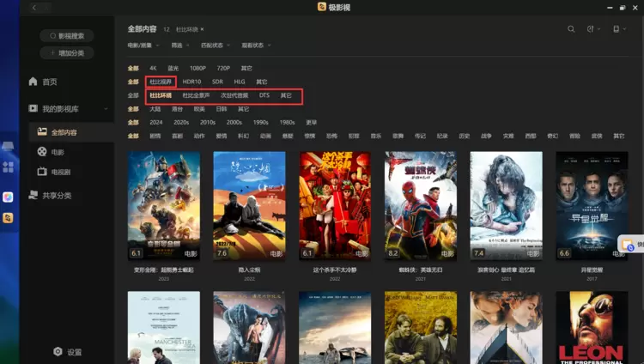Remove the 杜比环绕 filter tag

[x=203, y=29]
